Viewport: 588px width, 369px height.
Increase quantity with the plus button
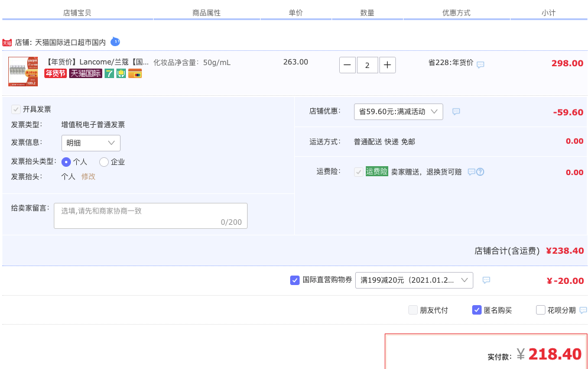tap(388, 65)
